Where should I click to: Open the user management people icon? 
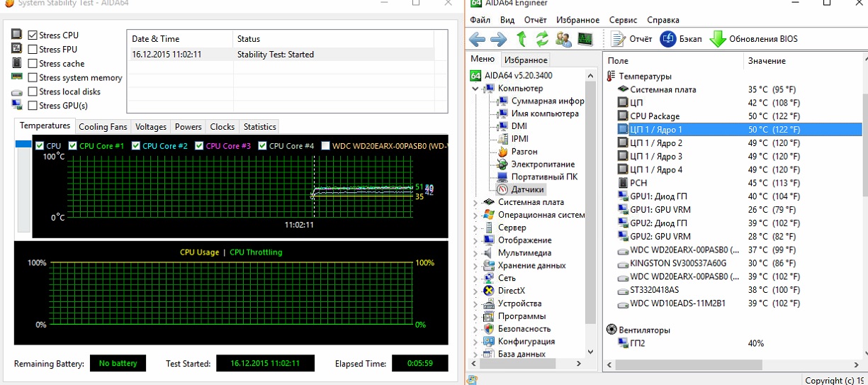563,38
